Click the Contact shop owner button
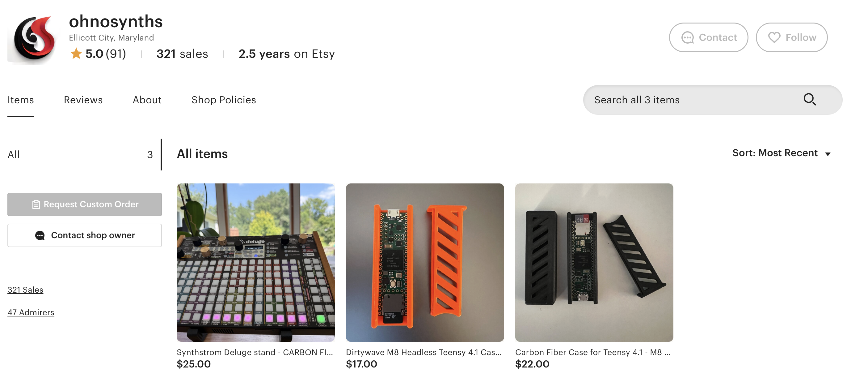This screenshot has height=391, width=868. click(85, 235)
